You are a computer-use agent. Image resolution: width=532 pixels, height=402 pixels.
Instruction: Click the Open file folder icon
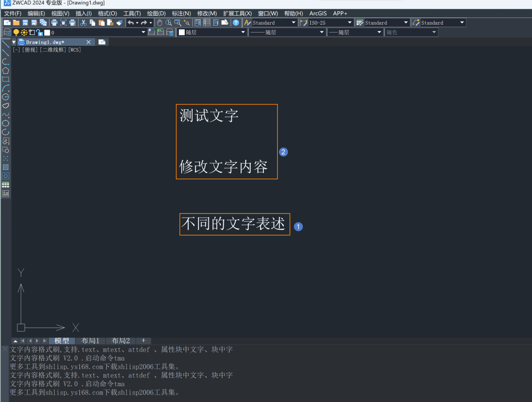point(16,23)
